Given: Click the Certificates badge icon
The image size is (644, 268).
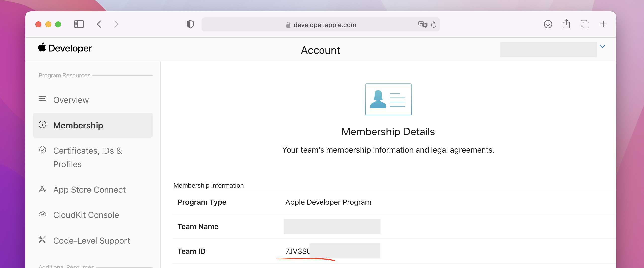Looking at the screenshot, I should tap(43, 150).
